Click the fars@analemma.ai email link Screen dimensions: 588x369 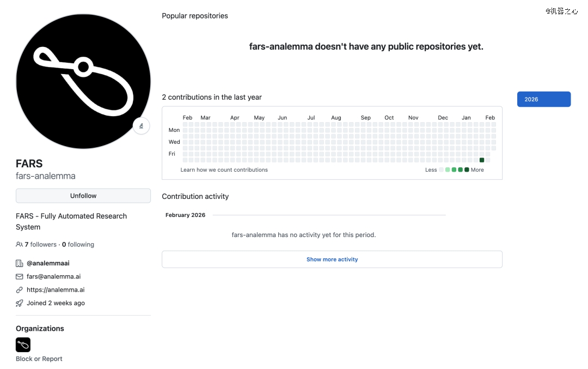coord(53,276)
